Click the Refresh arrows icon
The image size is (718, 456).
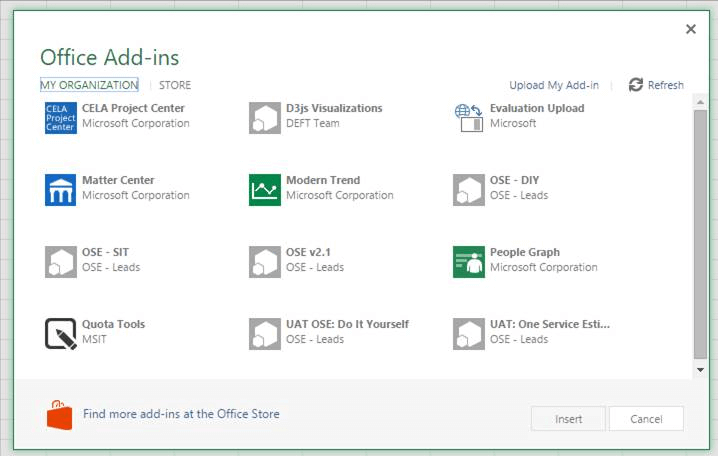click(636, 85)
